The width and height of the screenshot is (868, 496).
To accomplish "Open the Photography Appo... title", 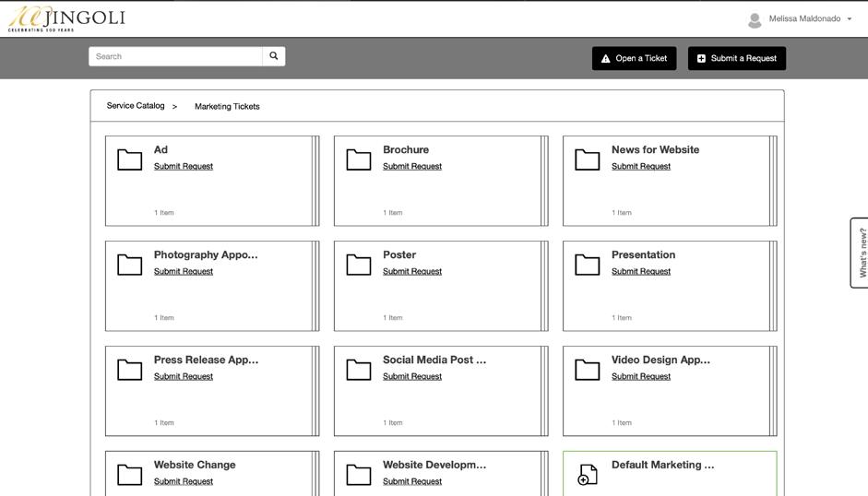I will point(206,254).
